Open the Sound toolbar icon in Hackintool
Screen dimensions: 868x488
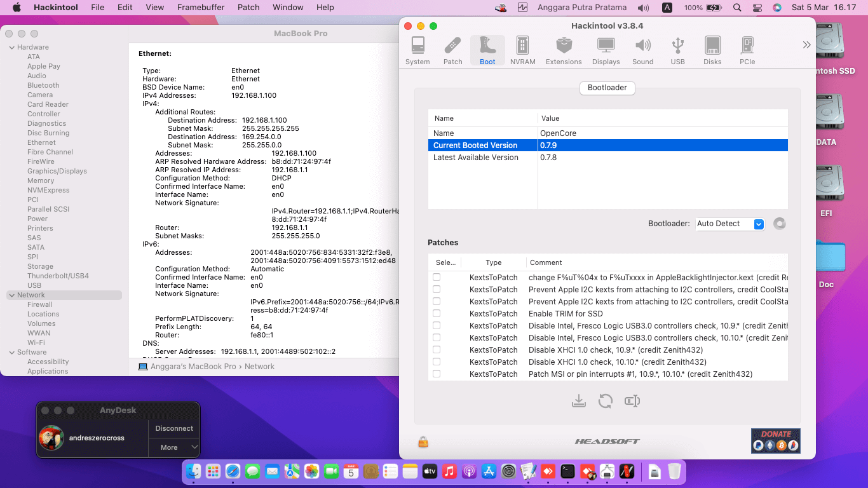(x=642, y=51)
